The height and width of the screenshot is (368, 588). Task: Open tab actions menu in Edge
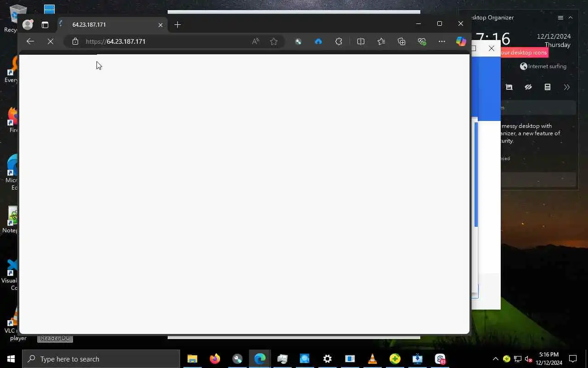(45, 25)
